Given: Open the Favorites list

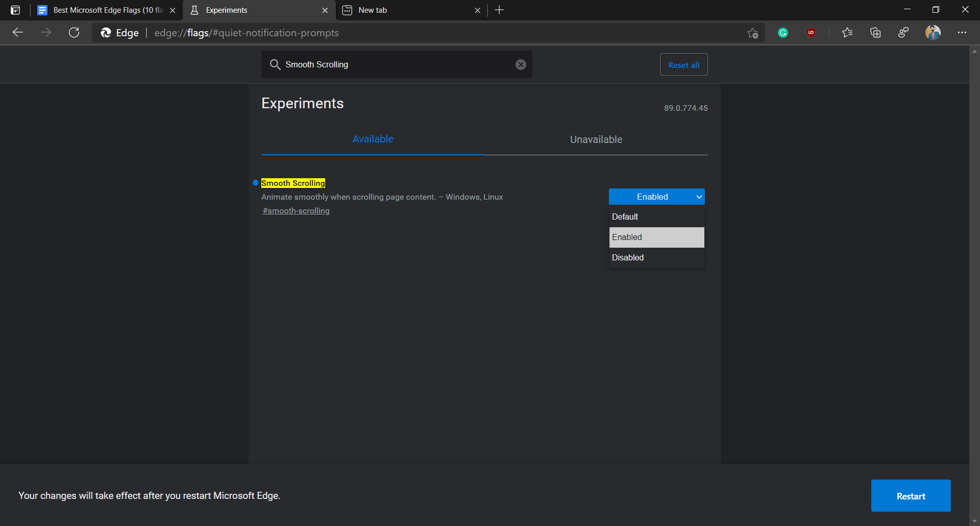Looking at the screenshot, I should (847, 32).
